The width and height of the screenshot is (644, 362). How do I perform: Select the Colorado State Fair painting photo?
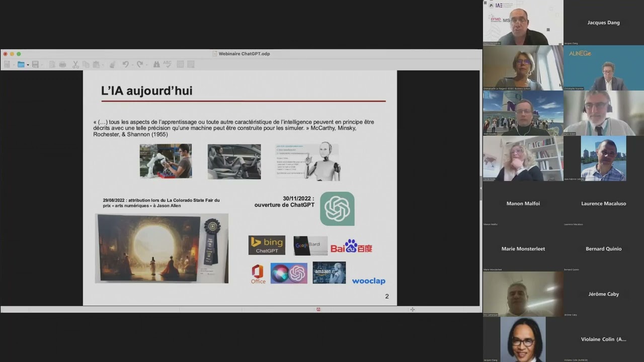pos(162,248)
